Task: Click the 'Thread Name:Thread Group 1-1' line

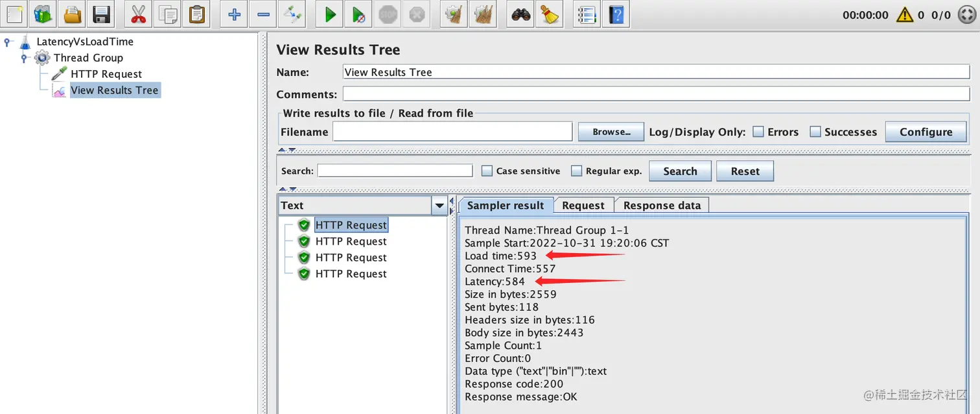Action: pyautogui.click(x=546, y=230)
